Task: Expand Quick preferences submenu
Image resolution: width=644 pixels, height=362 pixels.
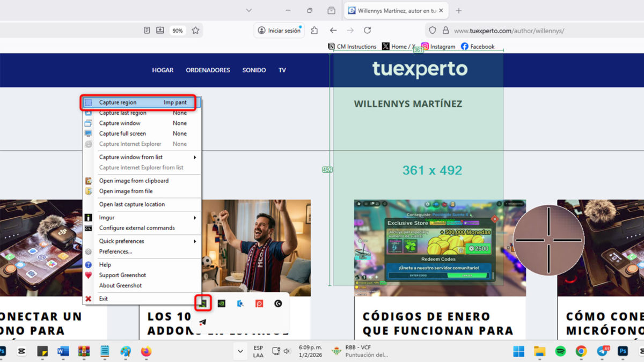Action: point(142,241)
